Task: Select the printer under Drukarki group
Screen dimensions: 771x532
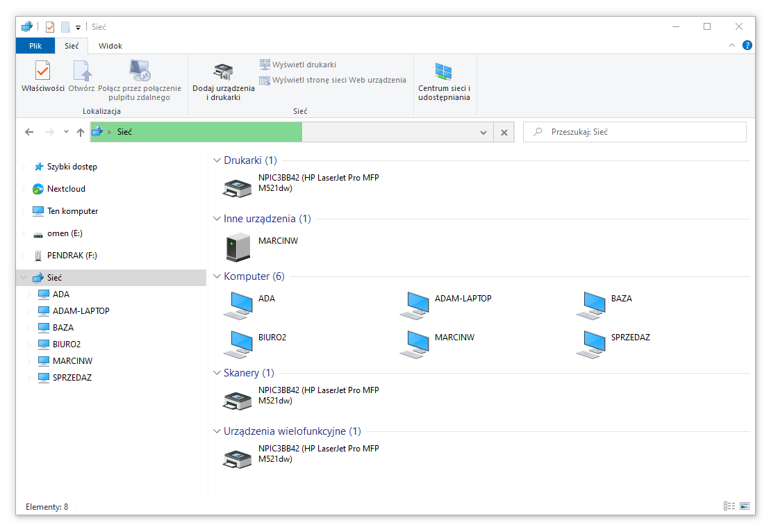Action: point(238,186)
